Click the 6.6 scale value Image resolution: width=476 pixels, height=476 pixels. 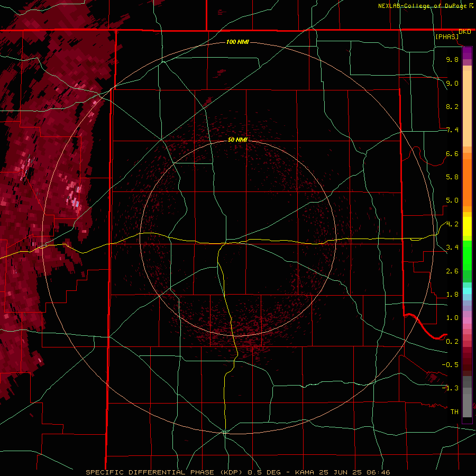pos(452,153)
